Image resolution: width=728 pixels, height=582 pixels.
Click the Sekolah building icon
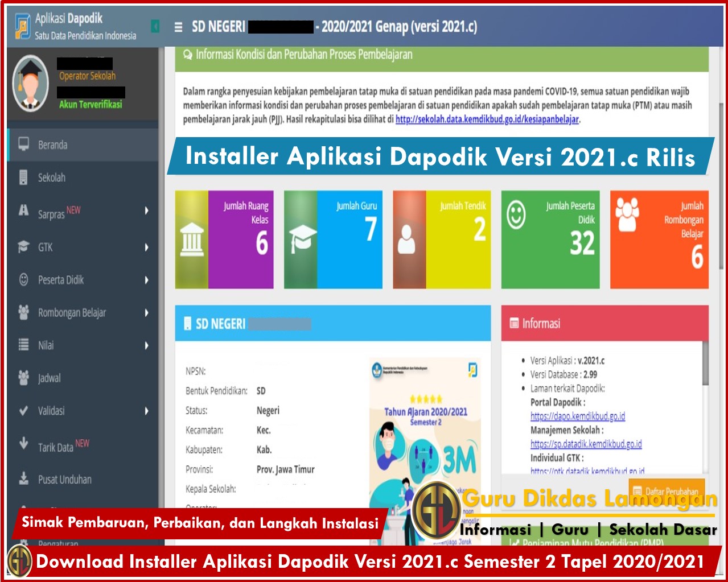pos(23,177)
